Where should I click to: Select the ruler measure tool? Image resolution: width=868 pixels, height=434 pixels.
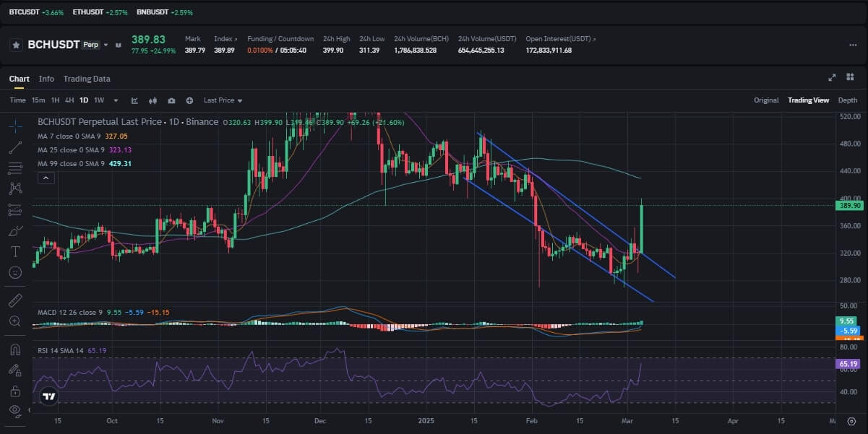(15, 300)
